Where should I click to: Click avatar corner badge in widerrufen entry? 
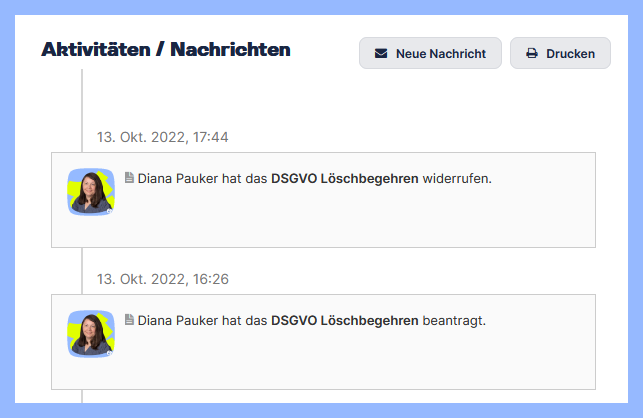tap(110, 211)
